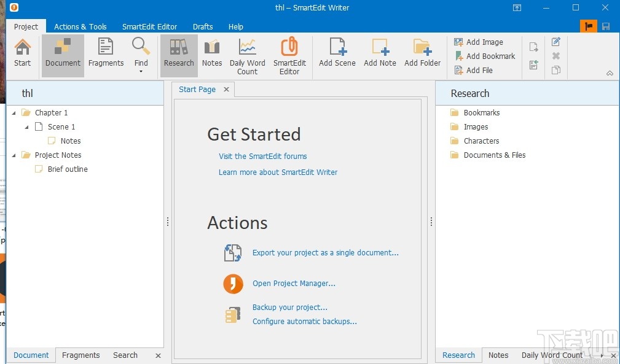Viewport: 620px width, 364px height.
Task: Open the Actions & Tools menu
Action: [x=80, y=26]
